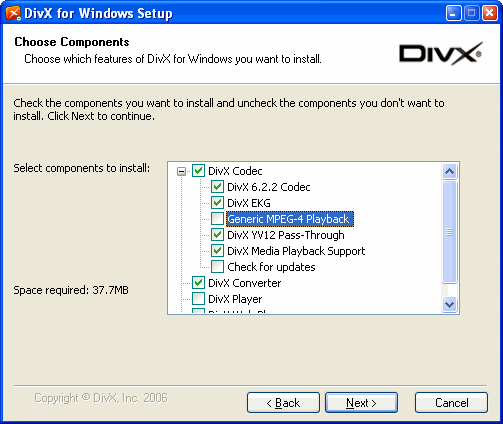Click the components list scrollbar thumb
Viewport: 503px width, 424px height.
click(x=449, y=232)
